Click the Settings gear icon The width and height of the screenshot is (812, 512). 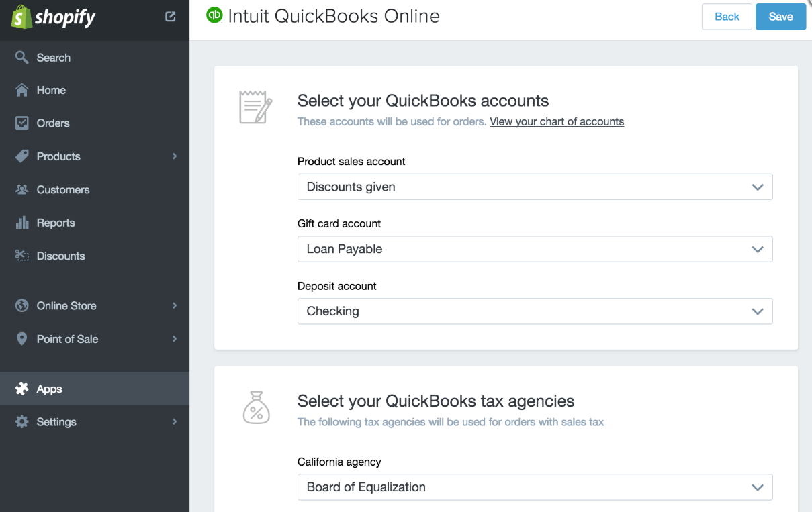(22, 421)
